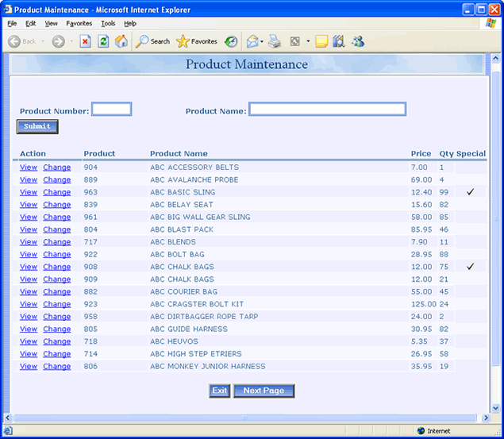Open the File menu
504x439 pixels.
point(12,24)
